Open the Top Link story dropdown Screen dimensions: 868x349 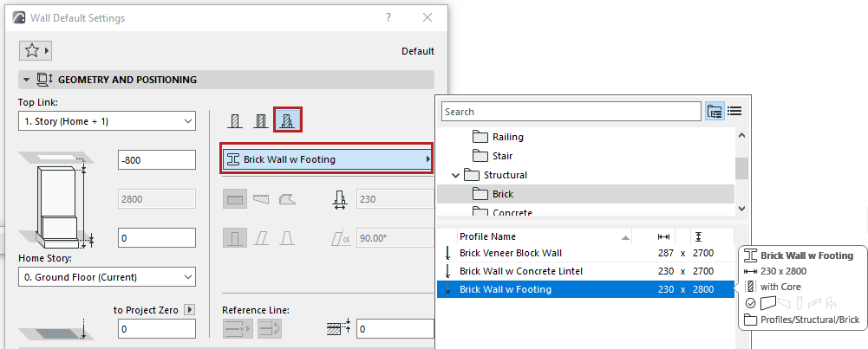tap(107, 121)
